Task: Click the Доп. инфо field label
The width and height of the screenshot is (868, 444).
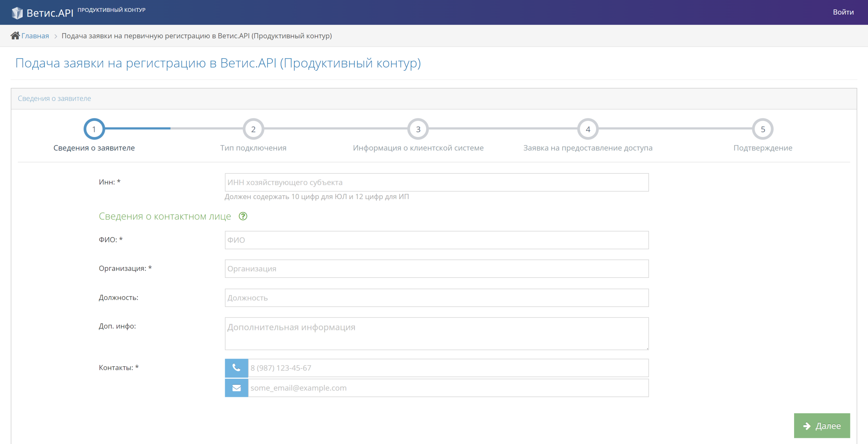Action: [x=117, y=326]
